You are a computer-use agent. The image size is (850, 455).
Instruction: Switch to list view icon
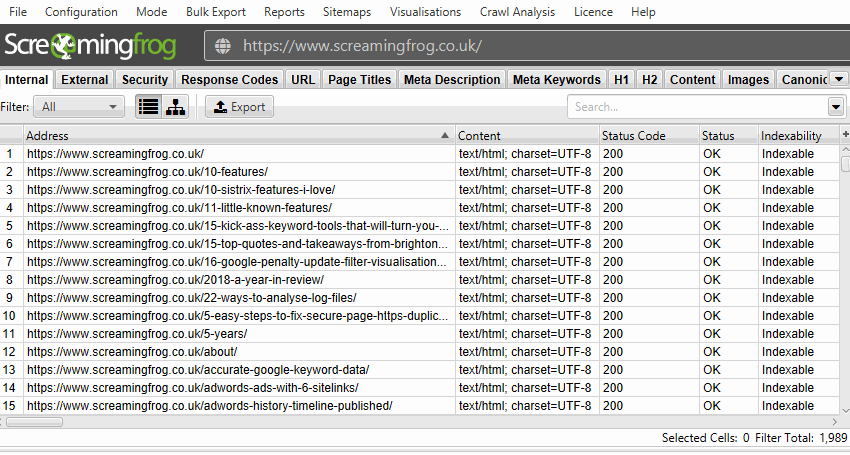pos(149,107)
